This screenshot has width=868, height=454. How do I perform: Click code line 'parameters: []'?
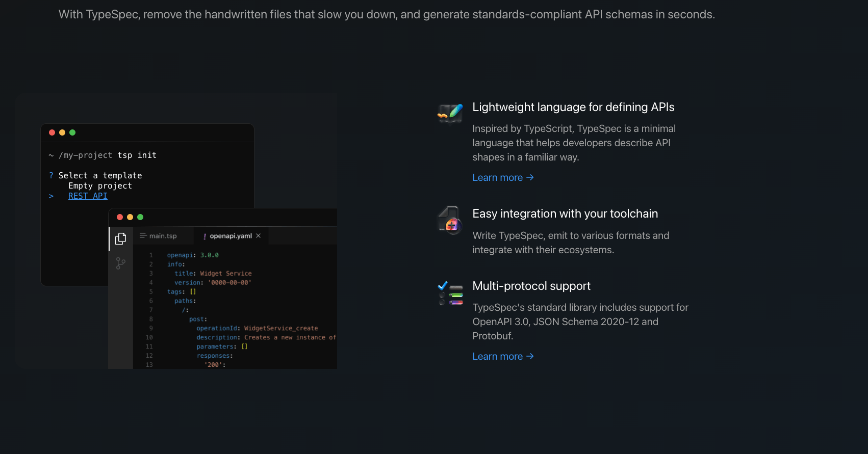(x=222, y=346)
